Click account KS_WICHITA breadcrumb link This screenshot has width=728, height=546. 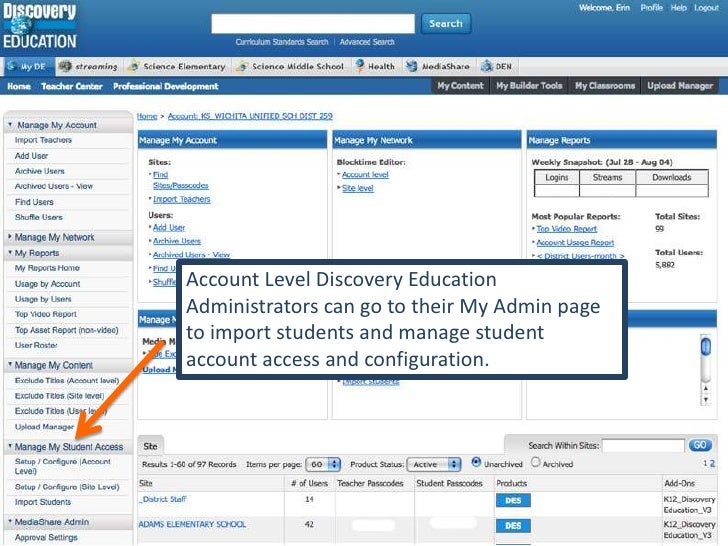250,116
